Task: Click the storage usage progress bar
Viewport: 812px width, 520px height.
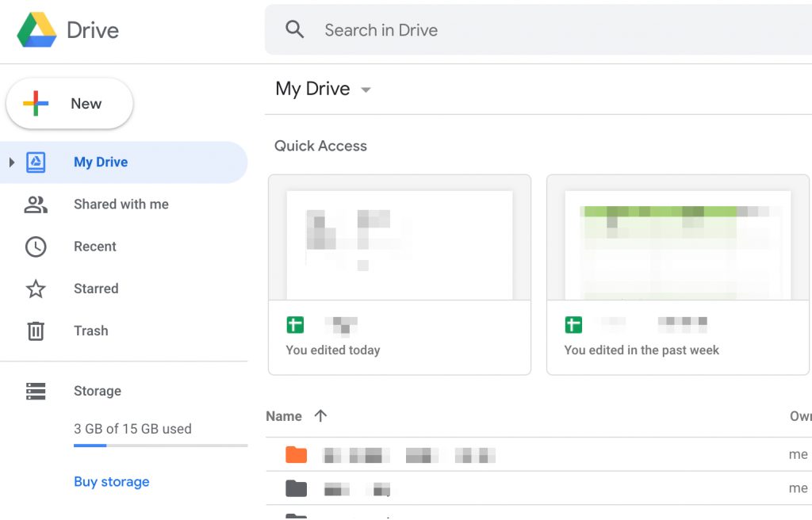Action: (160, 445)
